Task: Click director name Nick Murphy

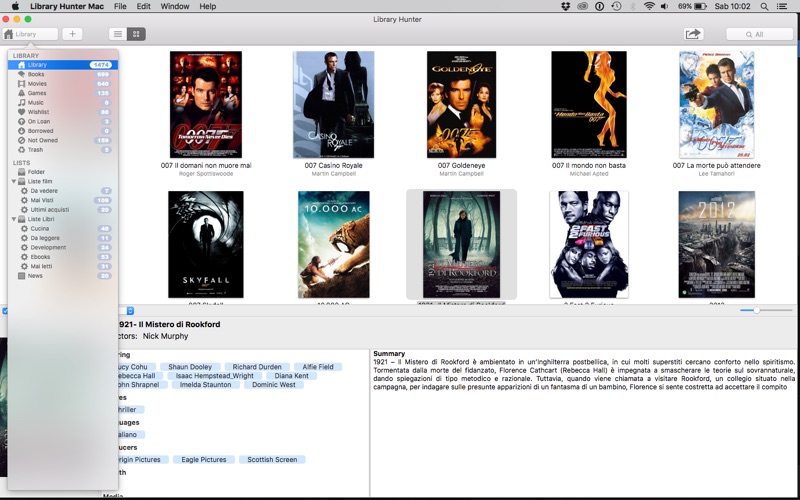Action: (x=165, y=336)
